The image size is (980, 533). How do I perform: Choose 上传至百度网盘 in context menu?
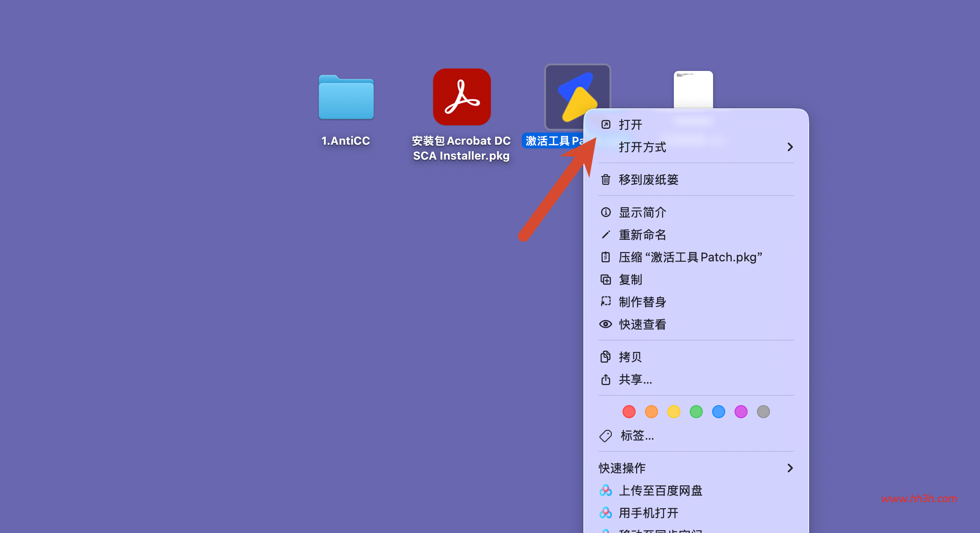pos(696,491)
